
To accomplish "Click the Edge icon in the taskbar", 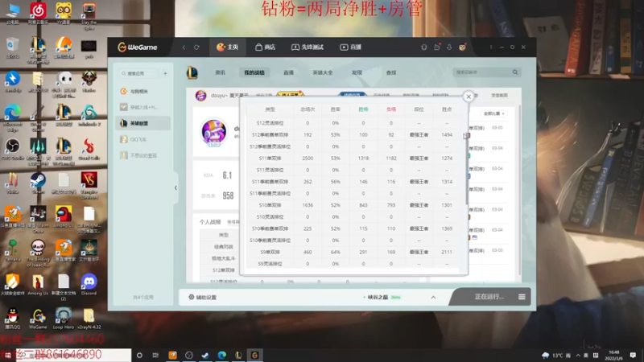I will [222, 355].
